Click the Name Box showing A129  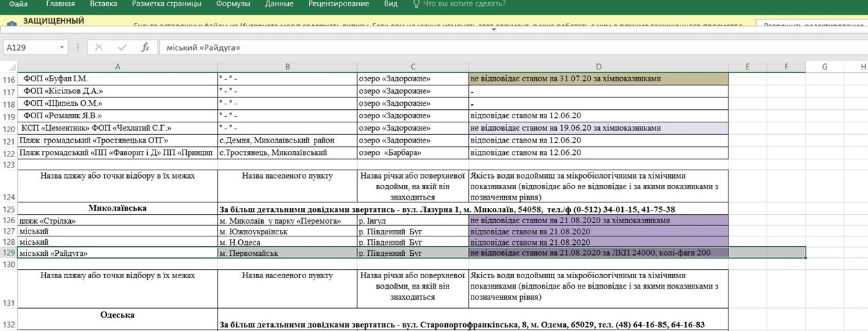tap(31, 47)
